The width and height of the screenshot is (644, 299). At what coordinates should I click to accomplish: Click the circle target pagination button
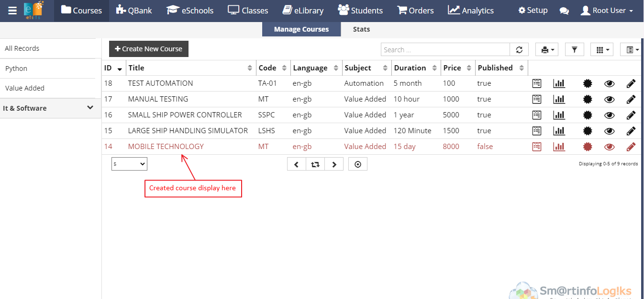coord(358,164)
